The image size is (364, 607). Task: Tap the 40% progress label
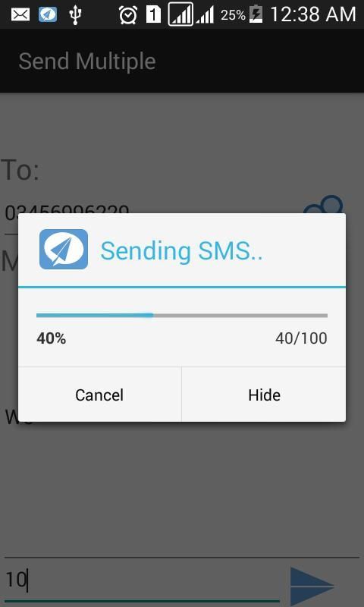pos(51,338)
